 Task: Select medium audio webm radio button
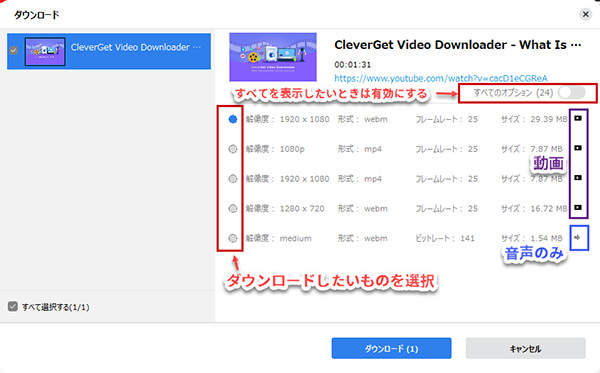point(233,238)
